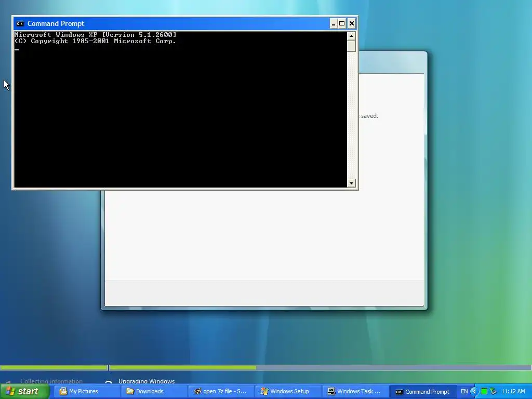The width and height of the screenshot is (532, 399).
Task: Switch to Downloads folder in taskbar
Action: click(154, 391)
